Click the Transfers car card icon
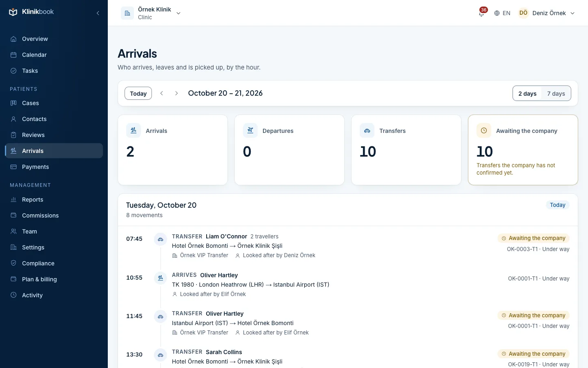This screenshot has height=368, width=588. click(x=367, y=130)
